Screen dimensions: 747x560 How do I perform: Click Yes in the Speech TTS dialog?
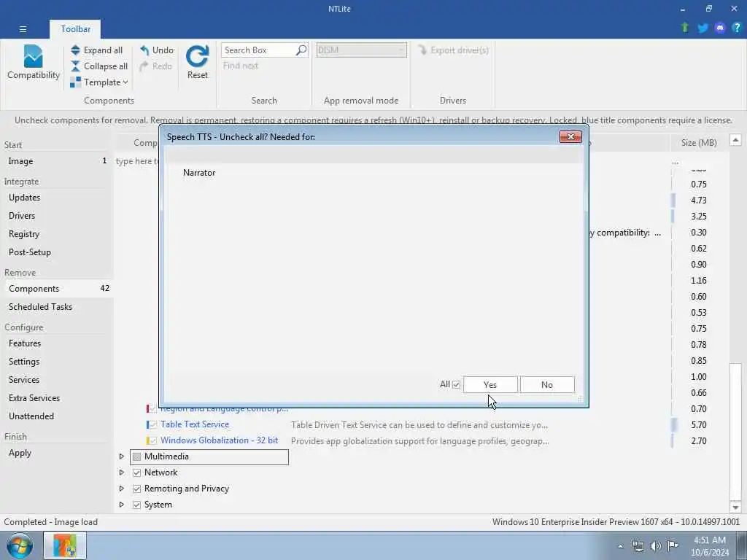(x=490, y=385)
